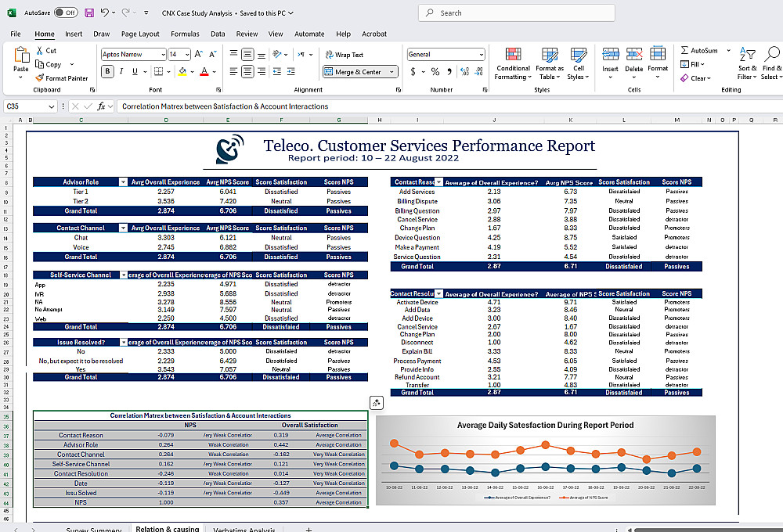The height and width of the screenshot is (532, 783).
Task: Open the Issue Resolved? filter dropdown
Action: pyautogui.click(x=123, y=343)
